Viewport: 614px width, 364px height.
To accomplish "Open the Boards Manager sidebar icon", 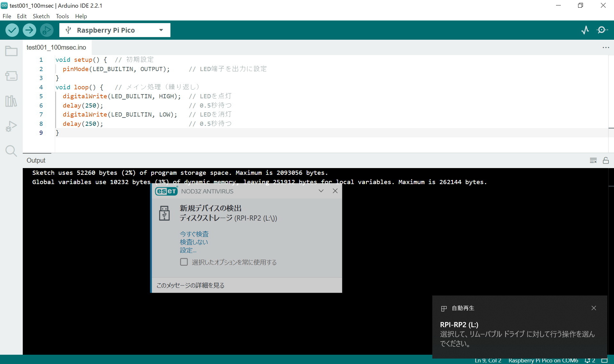I will coord(11,76).
